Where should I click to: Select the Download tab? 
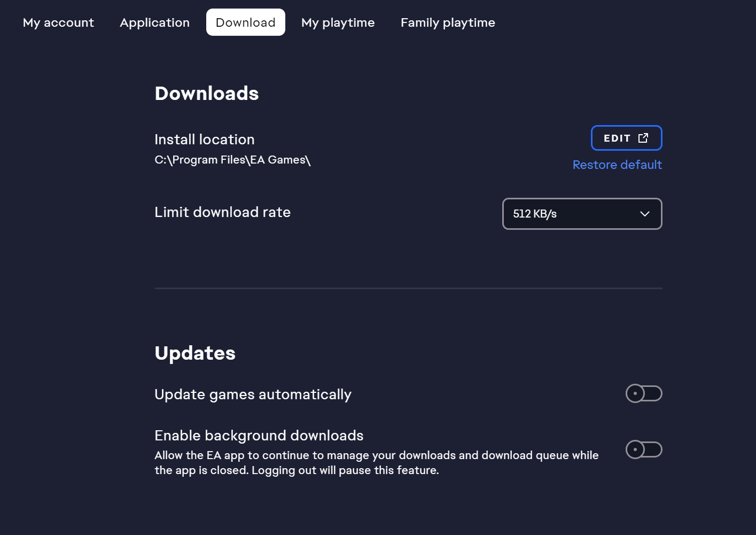pyautogui.click(x=245, y=22)
